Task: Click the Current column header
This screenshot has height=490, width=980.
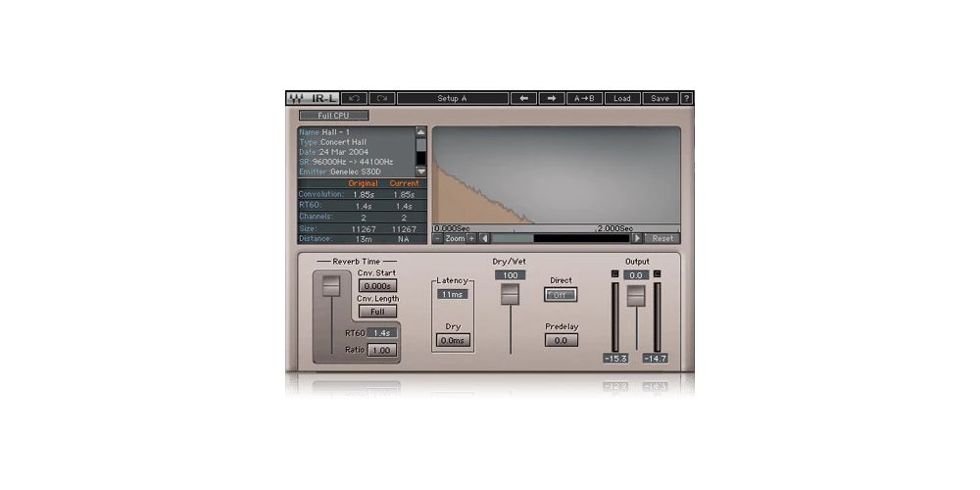Action: coord(405,184)
